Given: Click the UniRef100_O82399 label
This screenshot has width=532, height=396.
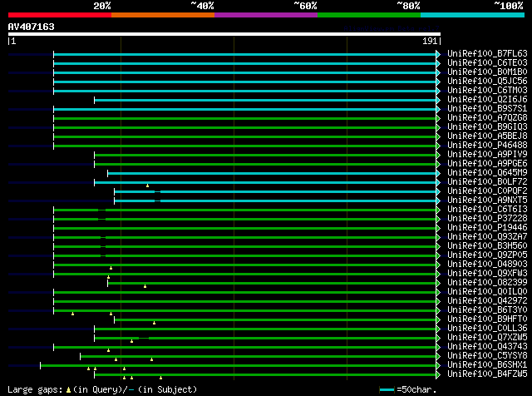Looking at the screenshot, I should 487,283.
